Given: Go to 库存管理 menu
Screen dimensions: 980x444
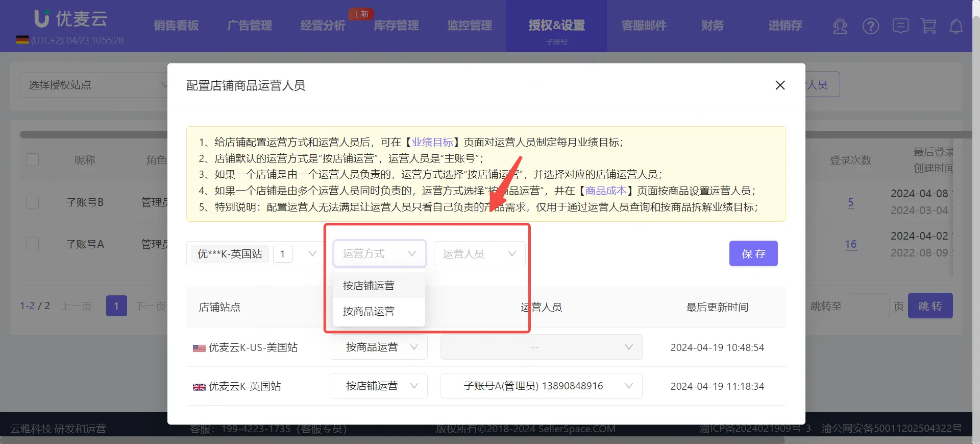Looking at the screenshot, I should pyautogui.click(x=396, y=26).
